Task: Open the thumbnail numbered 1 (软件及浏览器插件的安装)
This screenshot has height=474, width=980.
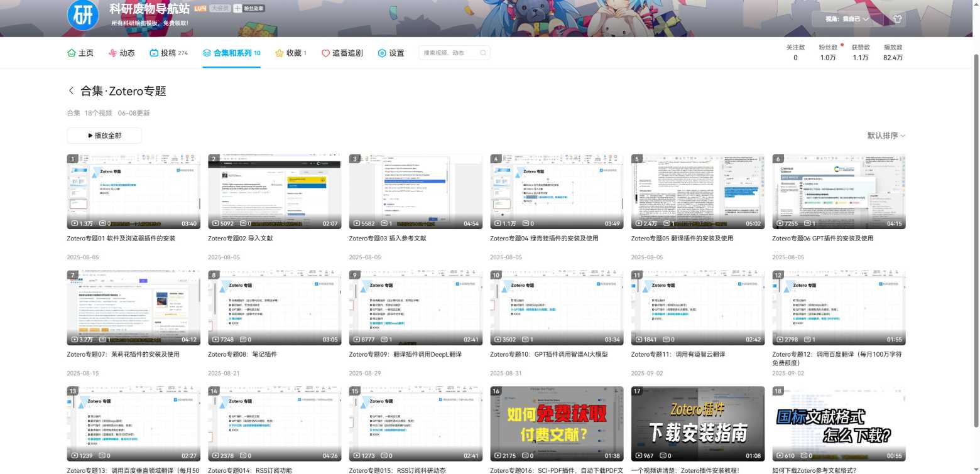Action: click(134, 191)
